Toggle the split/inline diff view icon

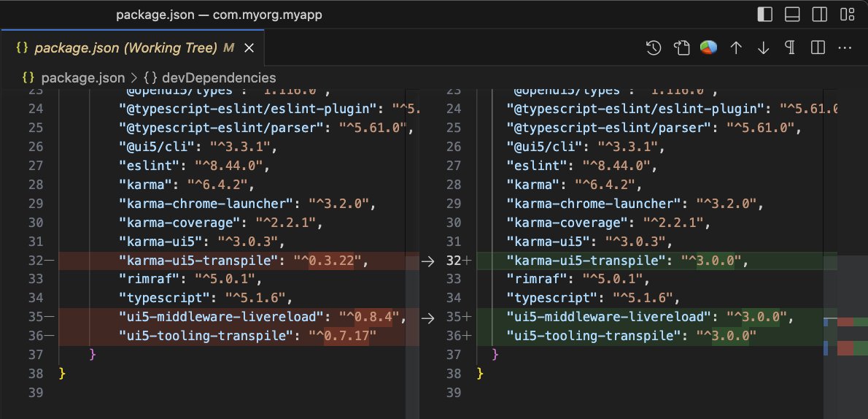coord(818,48)
